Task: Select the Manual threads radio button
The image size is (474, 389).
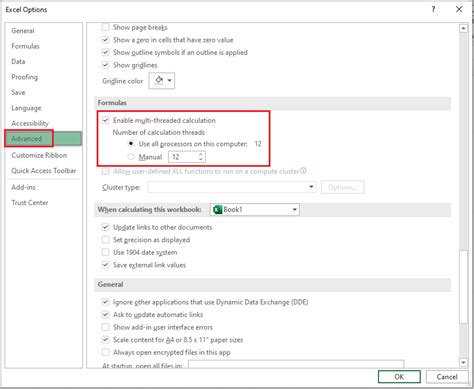Action: click(x=131, y=157)
